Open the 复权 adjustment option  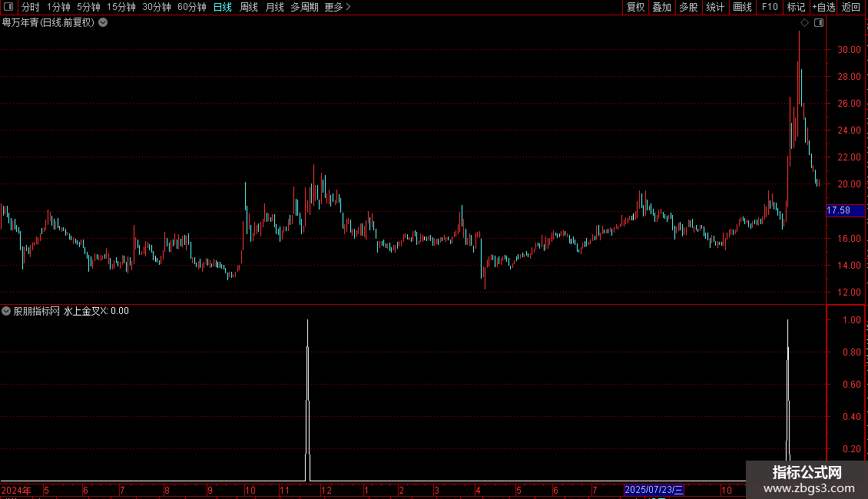[635, 7]
